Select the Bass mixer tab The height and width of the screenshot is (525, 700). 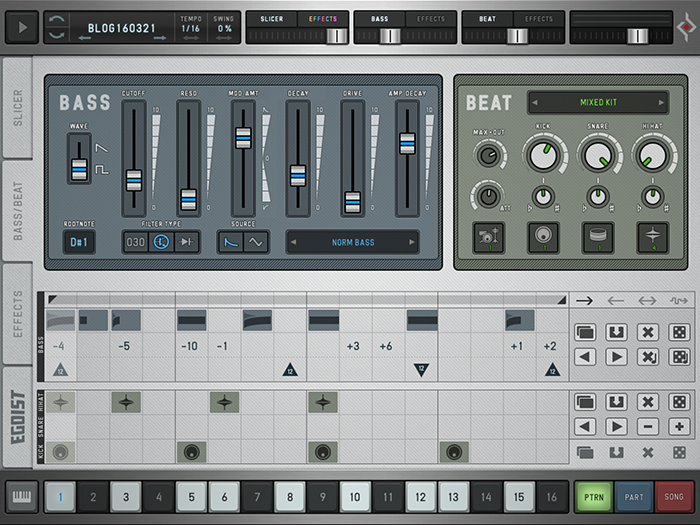point(379,19)
